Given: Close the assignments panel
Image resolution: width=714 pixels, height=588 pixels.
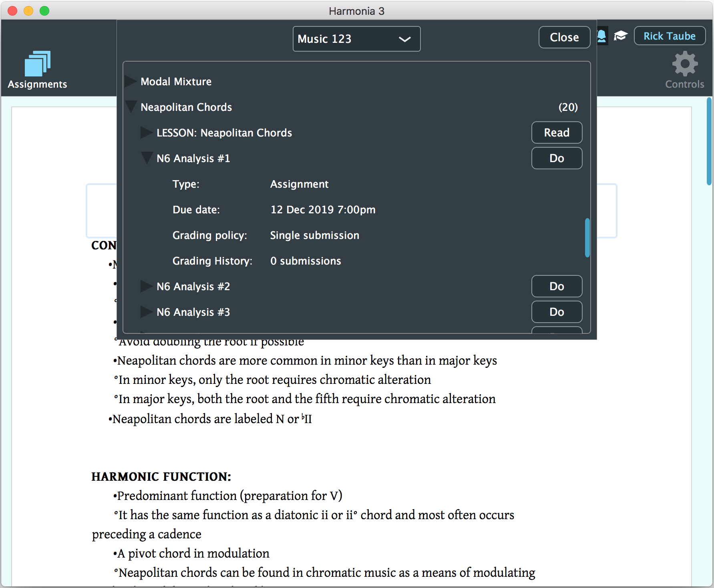Looking at the screenshot, I should pos(564,37).
